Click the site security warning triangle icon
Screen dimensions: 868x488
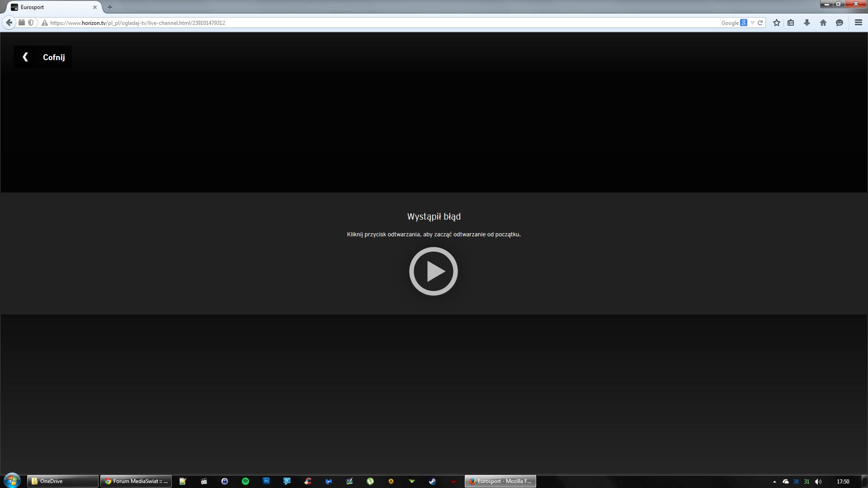pyautogui.click(x=44, y=23)
